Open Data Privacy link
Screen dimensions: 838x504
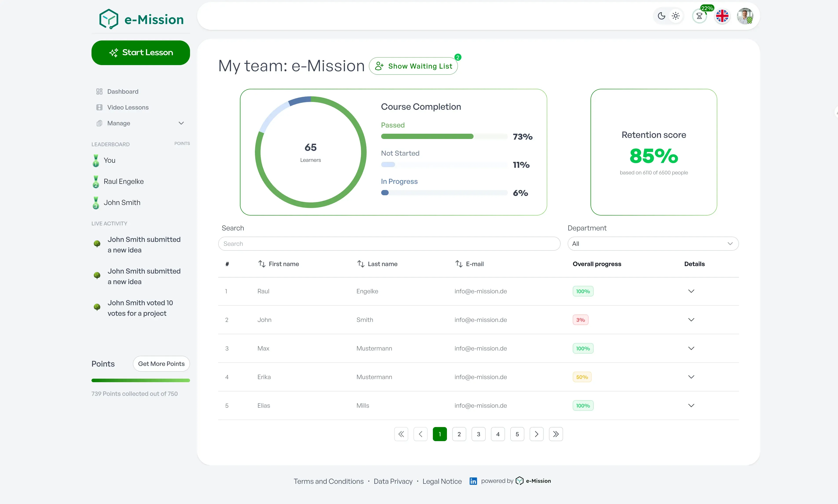click(393, 481)
